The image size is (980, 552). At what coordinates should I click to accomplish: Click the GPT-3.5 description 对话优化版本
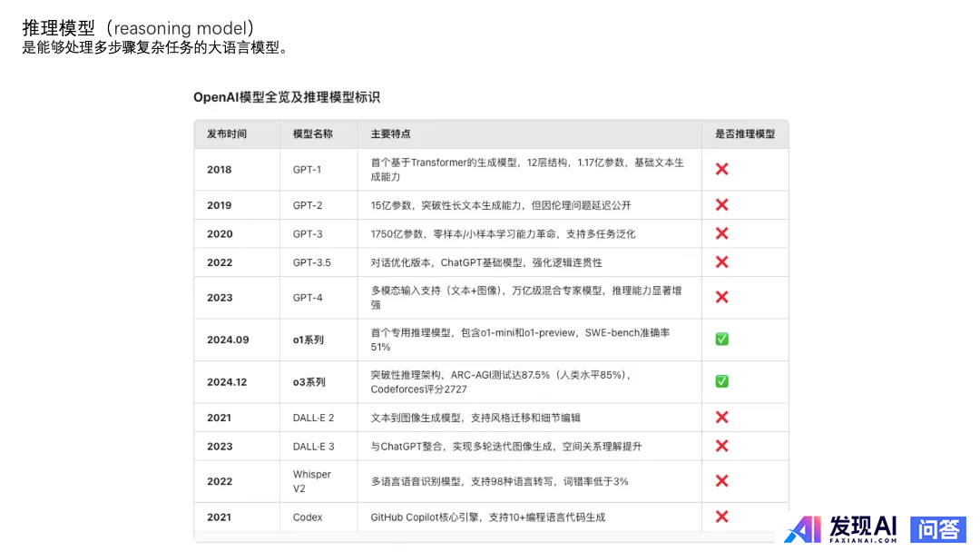point(486,262)
